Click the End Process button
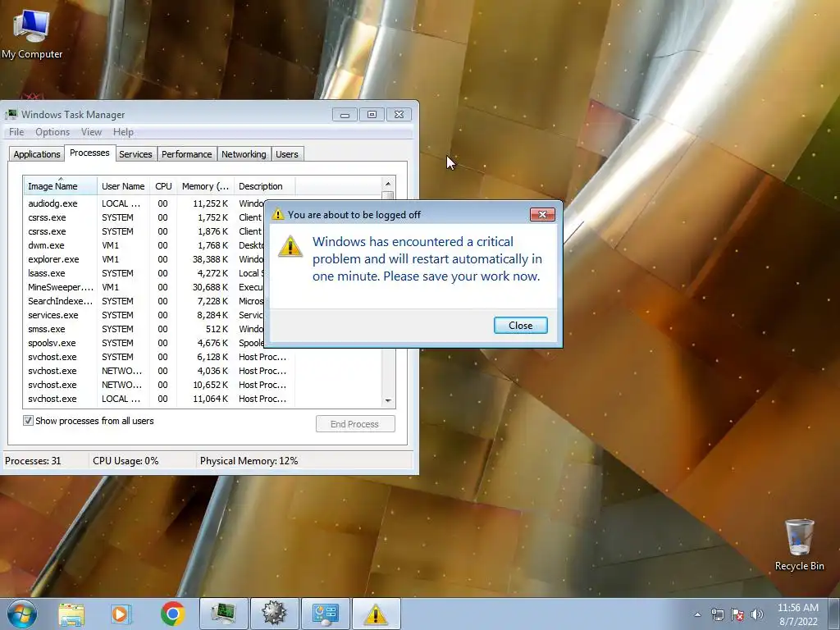The height and width of the screenshot is (630, 840). coord(355,424)
